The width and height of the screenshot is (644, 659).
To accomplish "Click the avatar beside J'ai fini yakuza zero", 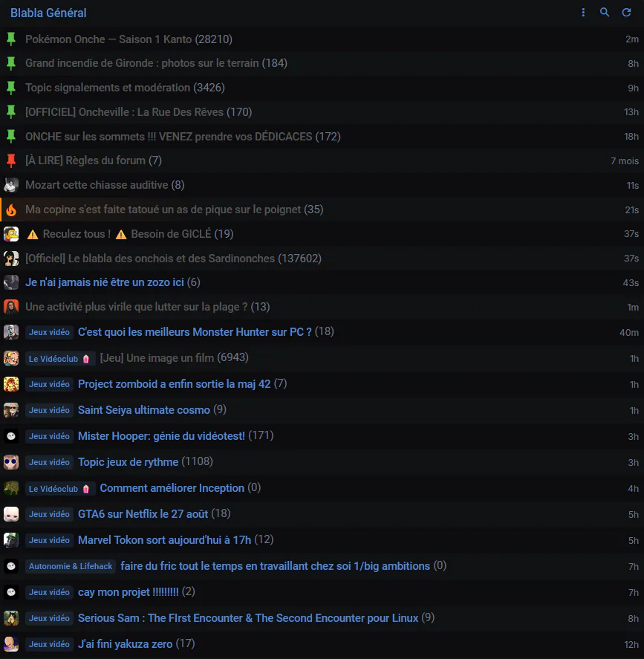I will pos(11,644).
